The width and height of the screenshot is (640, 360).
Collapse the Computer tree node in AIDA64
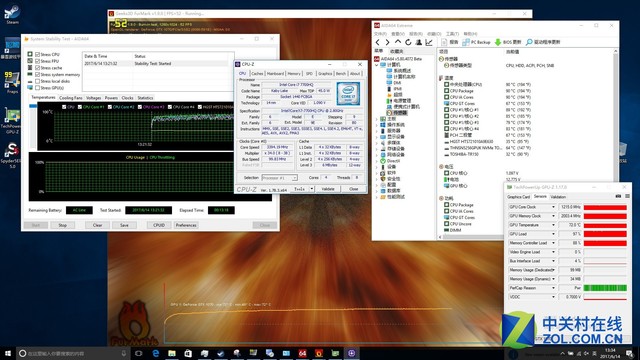[377, 65]
